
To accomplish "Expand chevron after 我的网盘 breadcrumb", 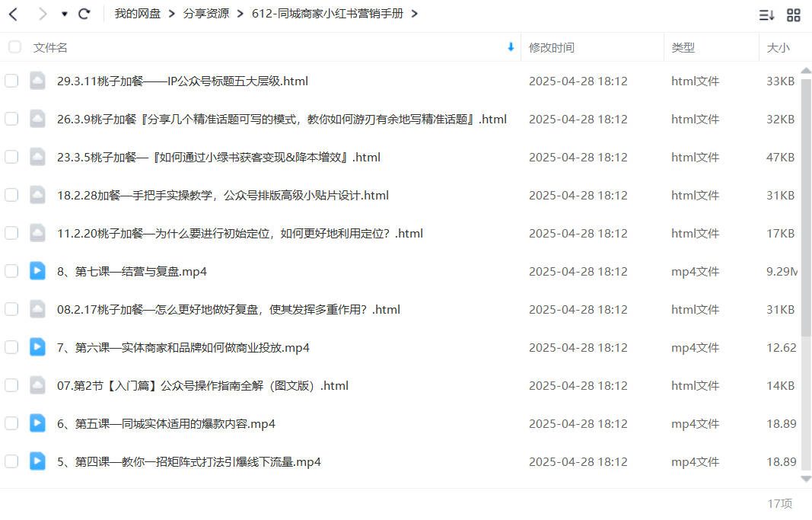I will 172,14.
